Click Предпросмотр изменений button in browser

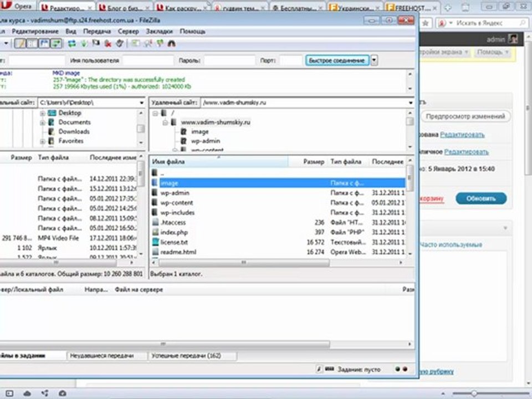(x=465, y=116)
